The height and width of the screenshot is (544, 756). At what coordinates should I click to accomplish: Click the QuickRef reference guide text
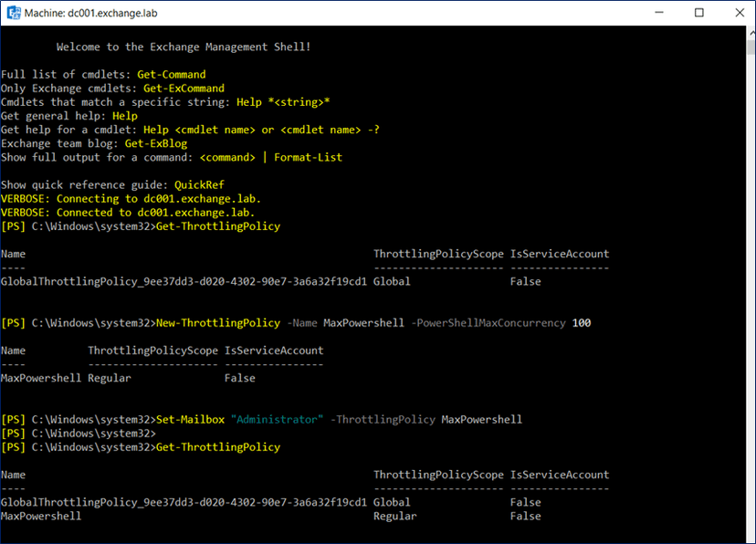point(198,184)
